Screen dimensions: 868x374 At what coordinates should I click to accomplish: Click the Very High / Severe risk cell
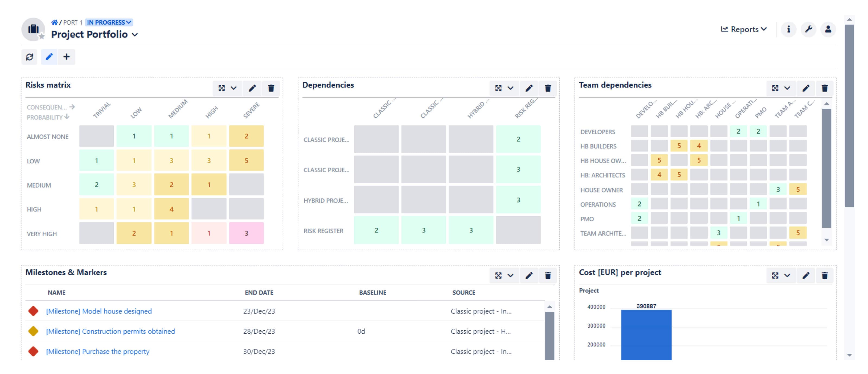point(246,233)
